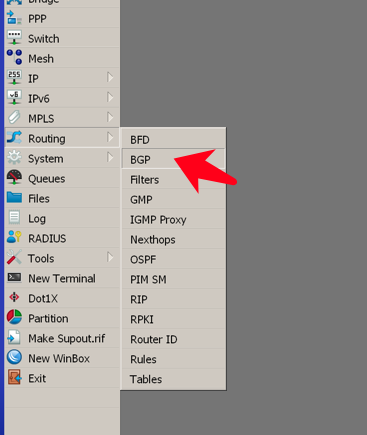
Task: Open Nexthops in Routing submenu
Action: click(x=173, y=240)
